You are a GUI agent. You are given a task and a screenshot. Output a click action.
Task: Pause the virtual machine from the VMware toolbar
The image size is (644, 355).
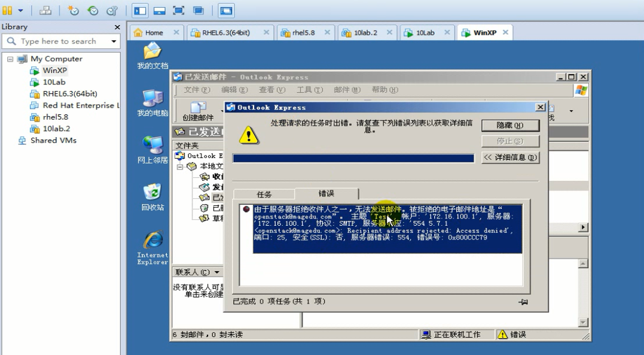[x=7, y=10]
